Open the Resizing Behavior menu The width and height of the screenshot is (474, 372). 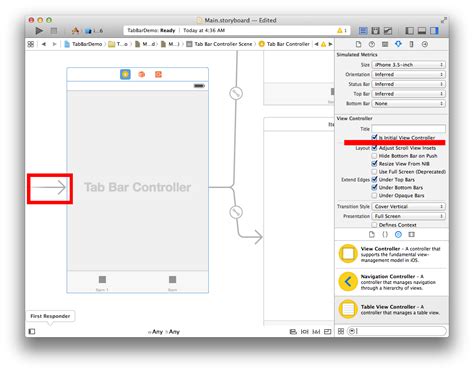click(328, 332)
